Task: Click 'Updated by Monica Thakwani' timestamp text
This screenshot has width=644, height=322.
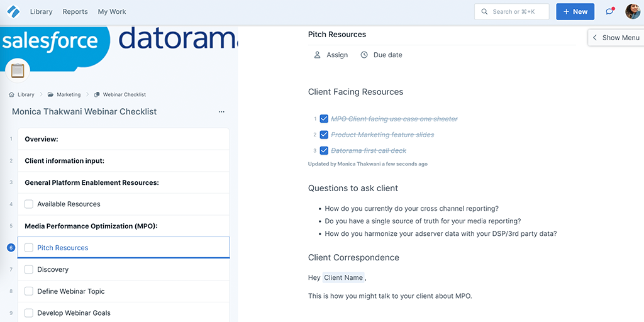Action: [x=367, y=164]
